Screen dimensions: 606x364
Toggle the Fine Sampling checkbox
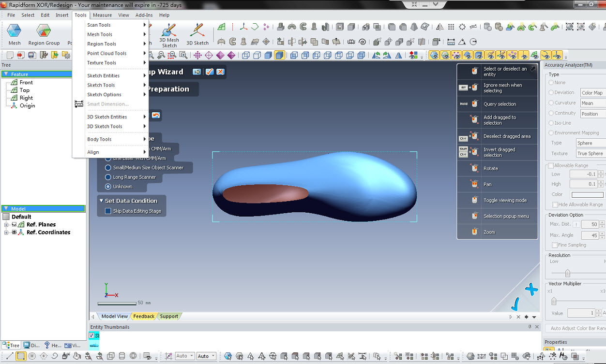pyautogui.click(x=555, y=245)
